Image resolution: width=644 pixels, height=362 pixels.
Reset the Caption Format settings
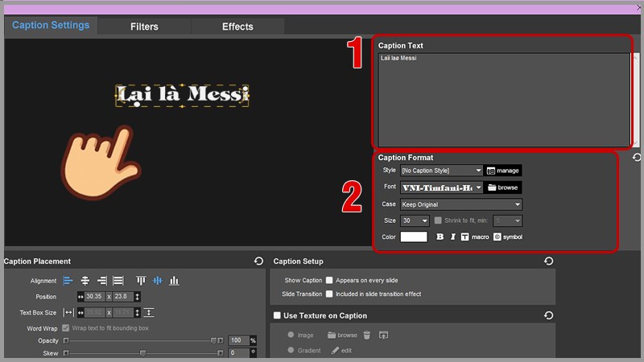point(637,157)
